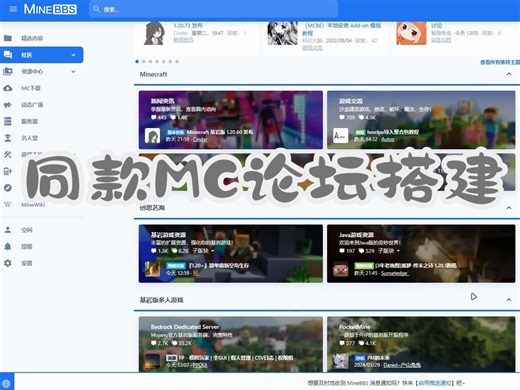Click the bell notifications icon

click(x=8, y=246)
